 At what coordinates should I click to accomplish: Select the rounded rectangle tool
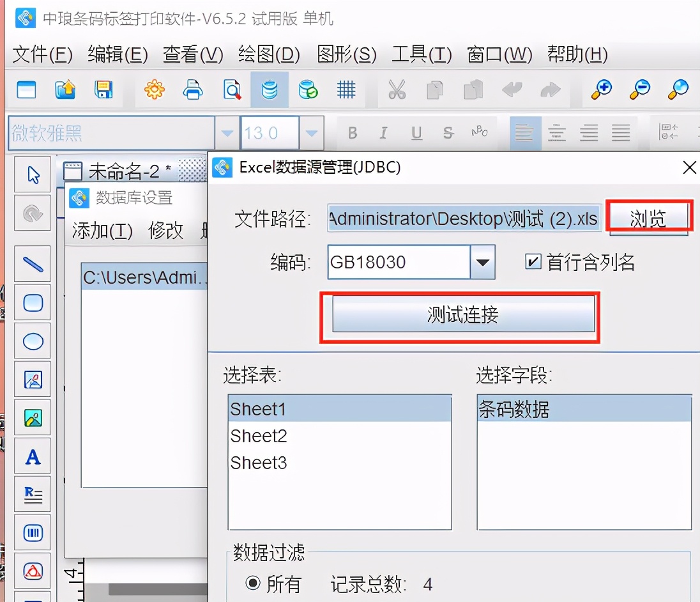pos(33,303)
